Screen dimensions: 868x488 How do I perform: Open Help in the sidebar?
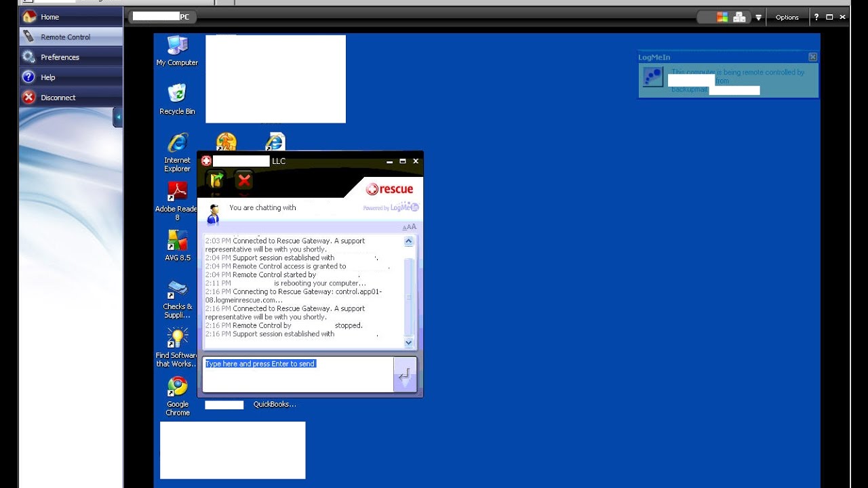click(x=71, y=77)
